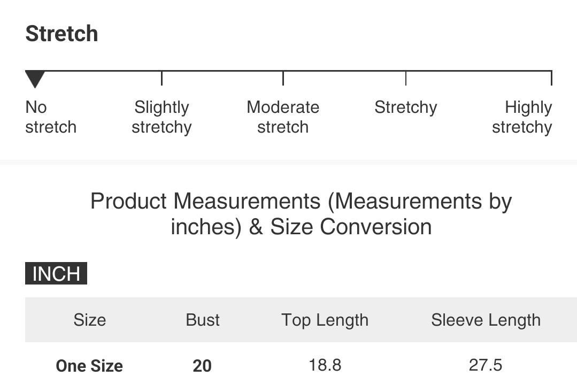
Task: Click the "Stretchy" scale label
Action: pyautogui.click(x=405, y=107)
